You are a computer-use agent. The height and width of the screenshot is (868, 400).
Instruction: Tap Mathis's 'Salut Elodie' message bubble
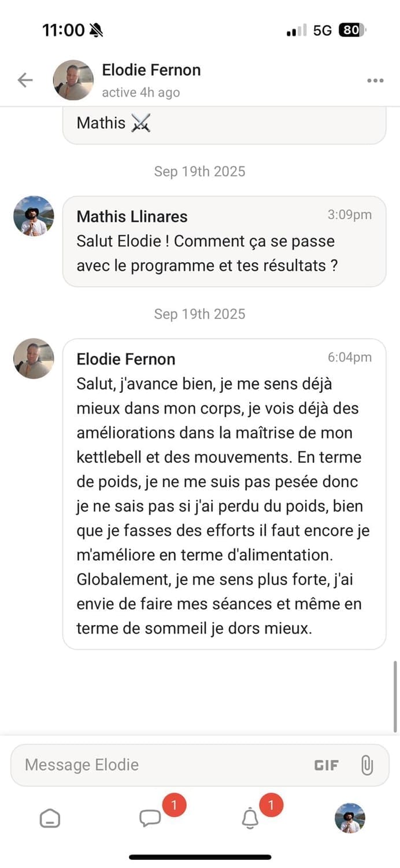coord(224,241)
